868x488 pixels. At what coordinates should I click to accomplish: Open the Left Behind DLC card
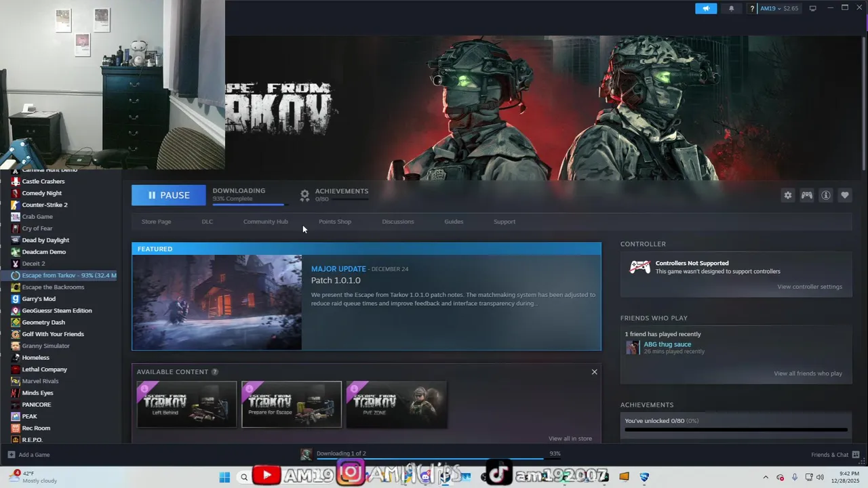click(187, 405)
